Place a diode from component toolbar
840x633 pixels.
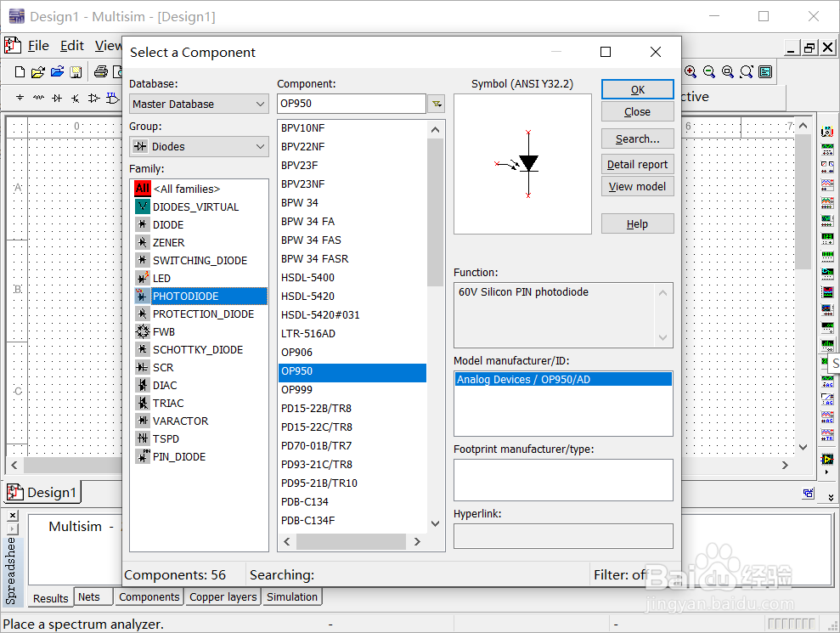[x=57, y=98]
